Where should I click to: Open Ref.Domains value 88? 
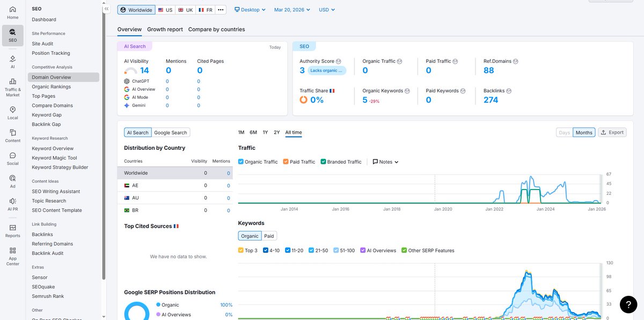pyautogui.click(x=488, y=70)
